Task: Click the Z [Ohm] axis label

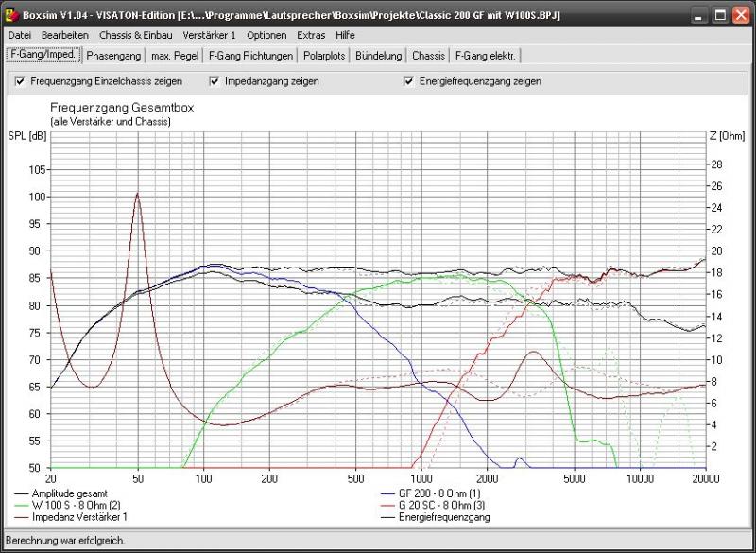Action: pyautogui.click(x=727, y=136)
